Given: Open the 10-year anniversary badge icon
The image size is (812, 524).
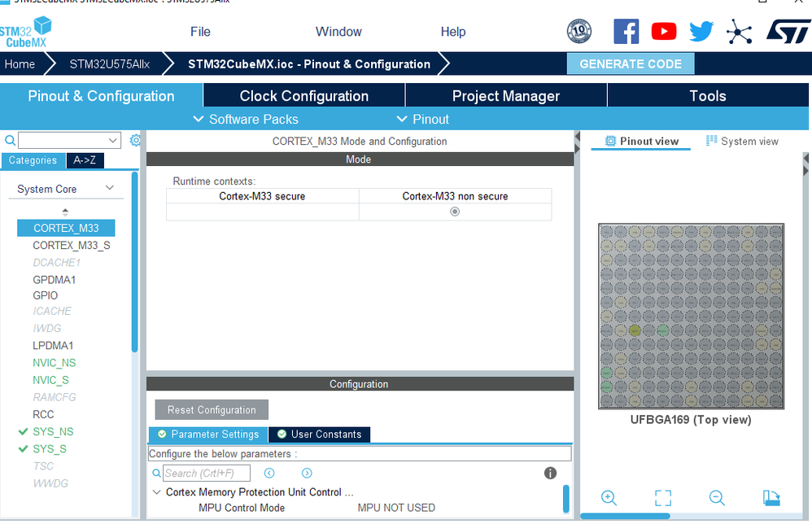Looking at the screenshot, I should click(579, 31).
